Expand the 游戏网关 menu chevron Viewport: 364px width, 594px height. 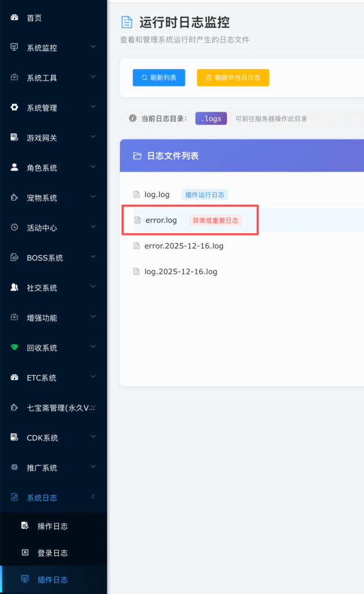93,137
